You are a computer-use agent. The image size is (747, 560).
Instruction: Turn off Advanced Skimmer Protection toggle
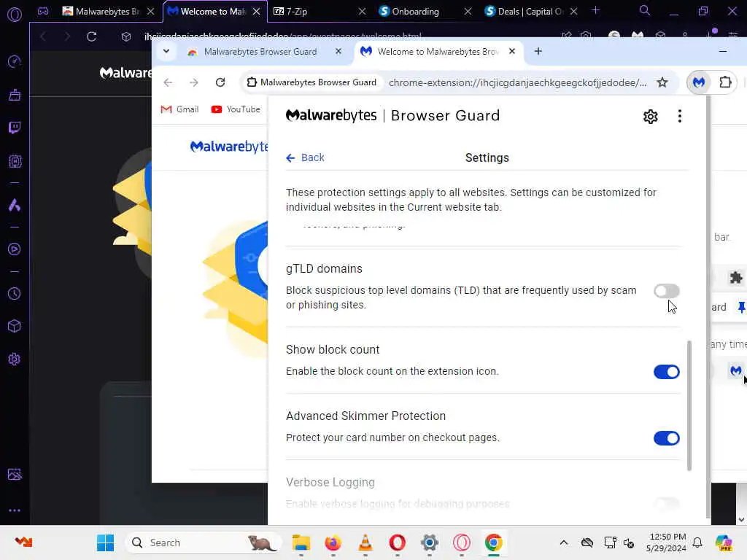pyautogui.click(x=666, y=437)
